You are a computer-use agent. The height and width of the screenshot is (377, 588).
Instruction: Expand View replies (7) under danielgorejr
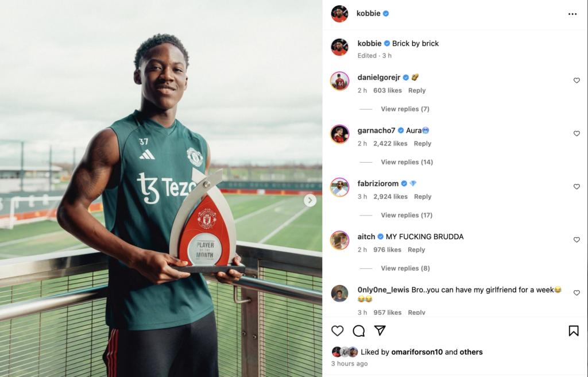(x=405, y=109)
